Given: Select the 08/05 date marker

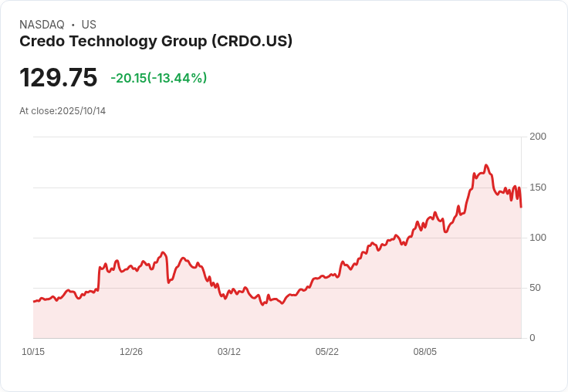Looking at the screenshot, I should tap(425, 352).
